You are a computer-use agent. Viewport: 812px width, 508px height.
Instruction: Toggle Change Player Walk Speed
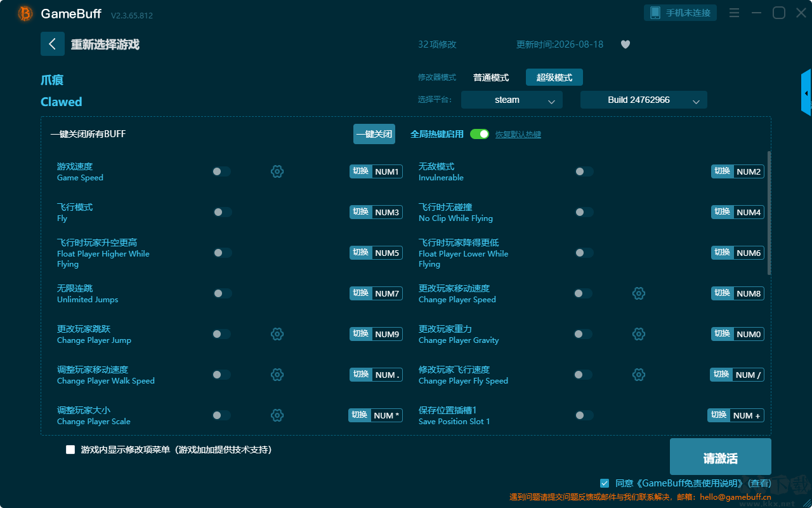pyautogui.click(x=221, y=375)
